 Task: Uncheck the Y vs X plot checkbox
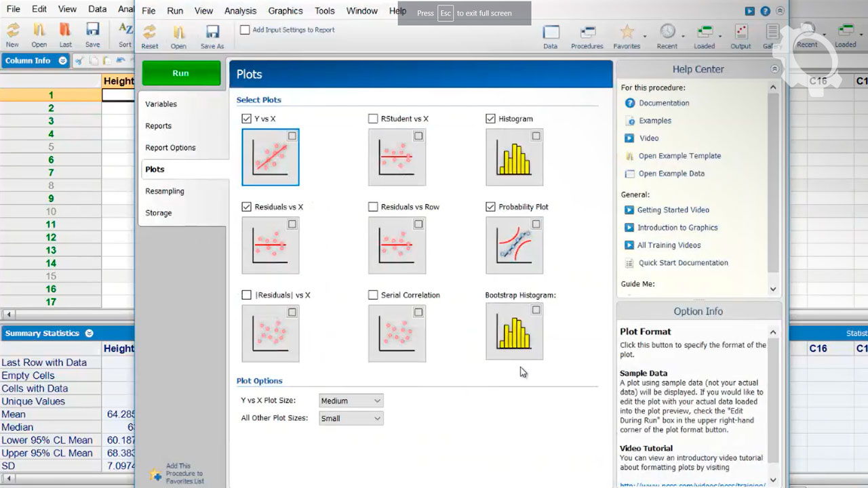pos(246,119)
